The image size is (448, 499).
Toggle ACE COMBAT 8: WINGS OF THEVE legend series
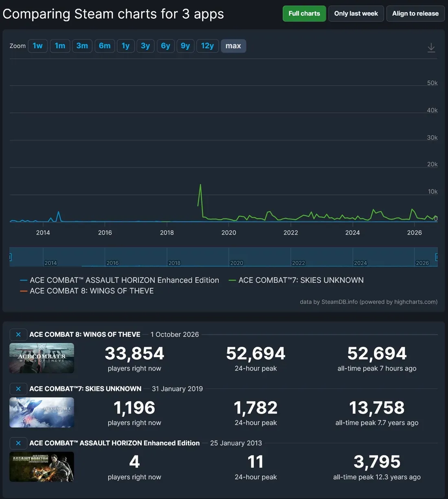87,291
